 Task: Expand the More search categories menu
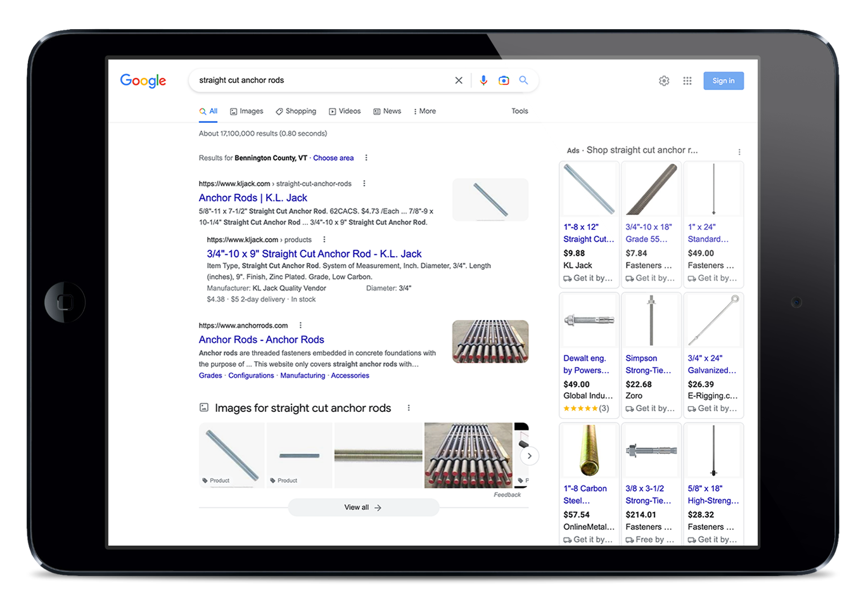tap(424, 111)
